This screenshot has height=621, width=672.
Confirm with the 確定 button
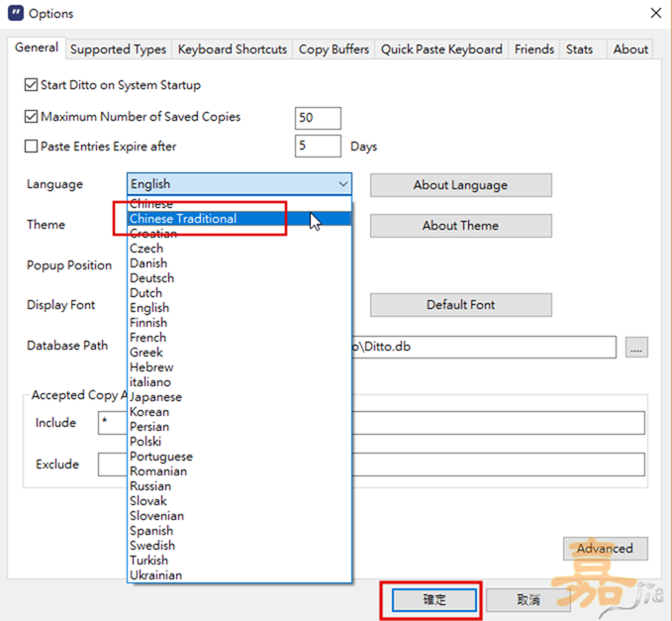434,599
